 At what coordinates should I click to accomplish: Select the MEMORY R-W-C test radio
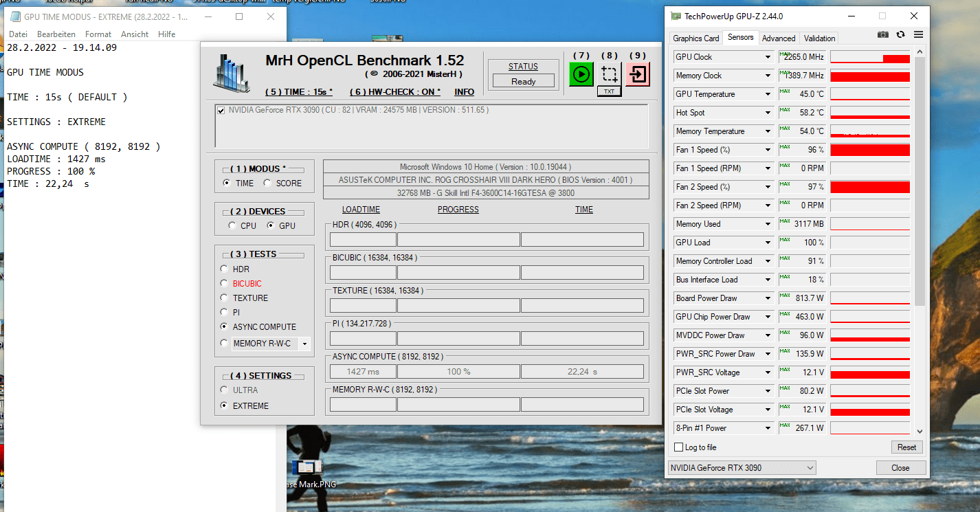pyautogui.click(x=224, y=343)
